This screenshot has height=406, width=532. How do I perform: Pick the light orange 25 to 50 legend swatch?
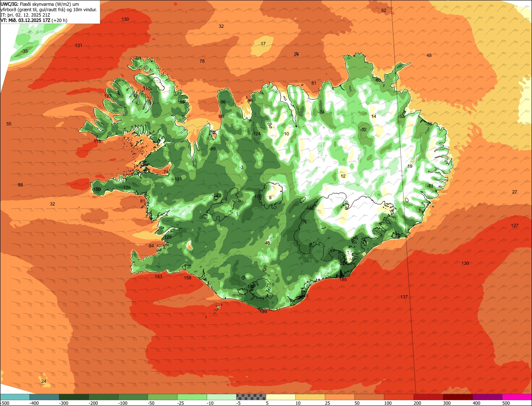[x=340, y=396]
